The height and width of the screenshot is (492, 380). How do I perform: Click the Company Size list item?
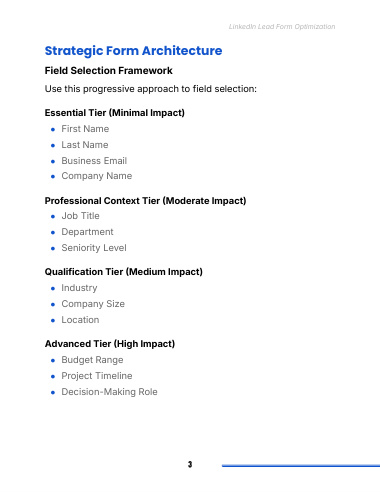point(93,304)
